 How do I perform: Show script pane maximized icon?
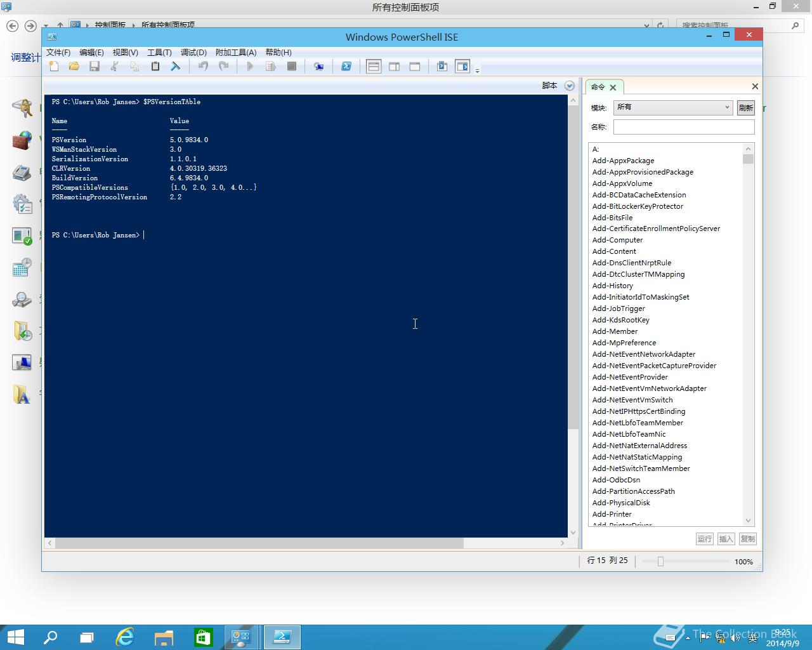(x=415, y=66)
